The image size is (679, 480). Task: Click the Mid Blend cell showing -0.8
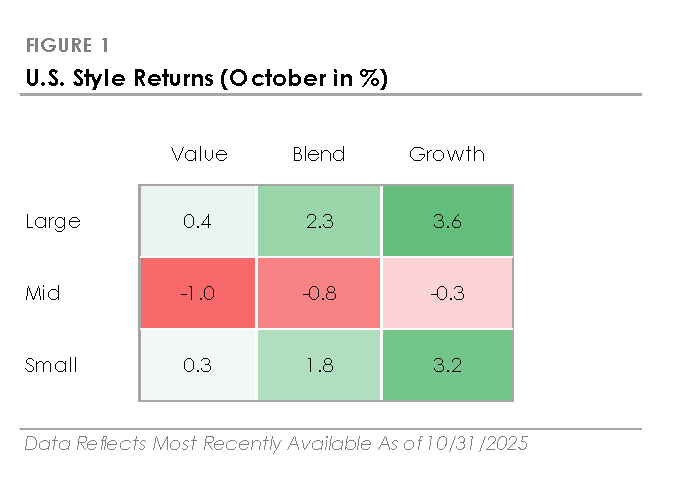pyautogui.click(x=319, y=293)
